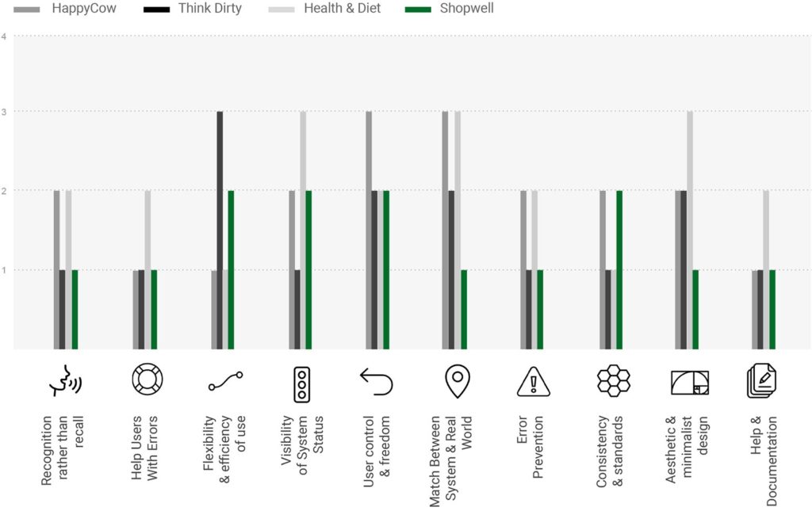
Task: Click the Health & Diet bar for Aesthetic design
Action: pos(690,230)
